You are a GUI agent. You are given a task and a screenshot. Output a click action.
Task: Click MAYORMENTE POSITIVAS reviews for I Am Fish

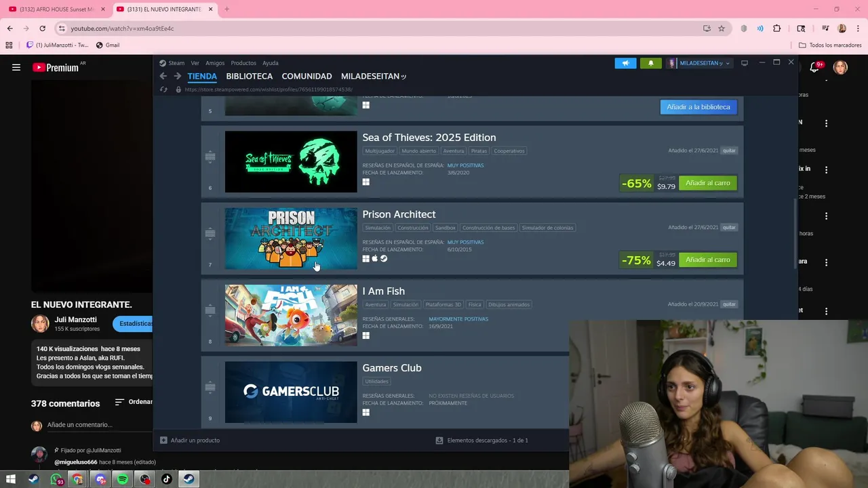pos(458,319)
